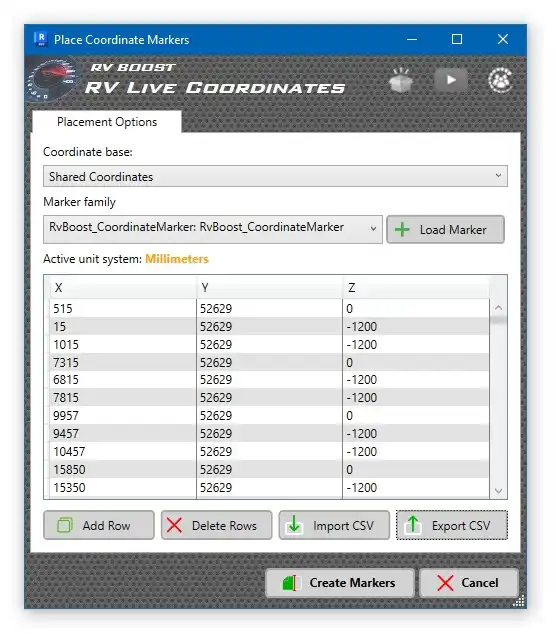Screen dimensions: 556x639
Task: Export table using Export CSV
Action: (452, 525)
